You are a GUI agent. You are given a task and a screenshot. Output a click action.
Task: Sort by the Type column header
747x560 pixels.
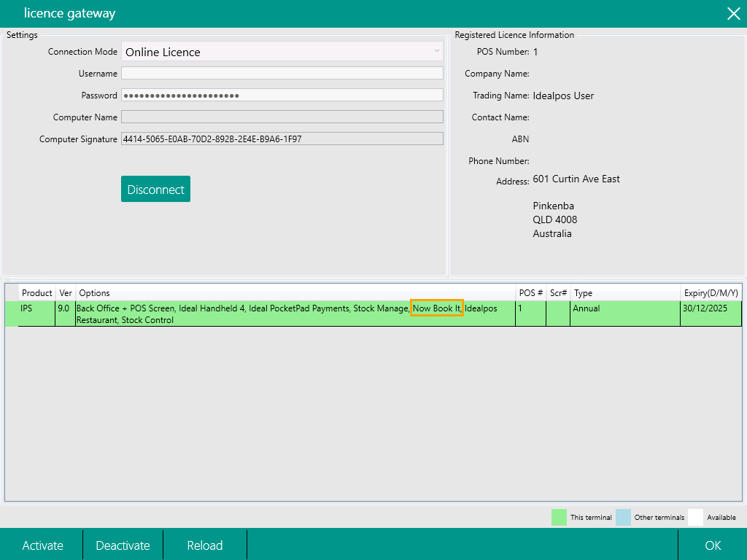583,293
